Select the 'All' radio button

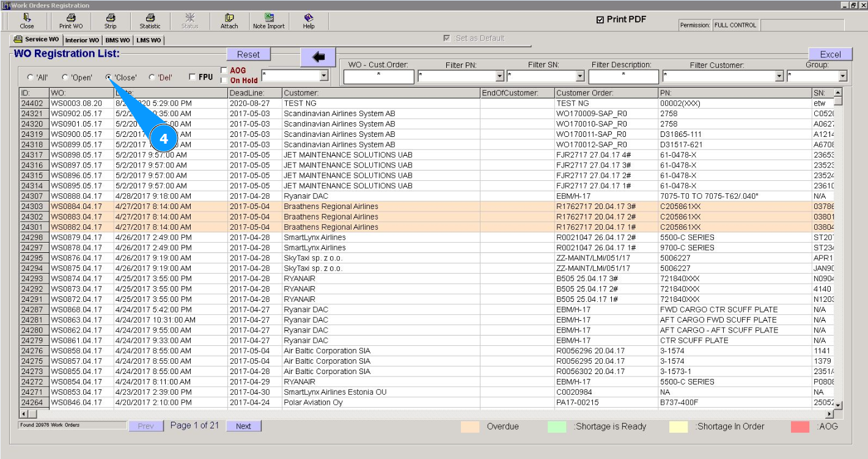point(31,78)
